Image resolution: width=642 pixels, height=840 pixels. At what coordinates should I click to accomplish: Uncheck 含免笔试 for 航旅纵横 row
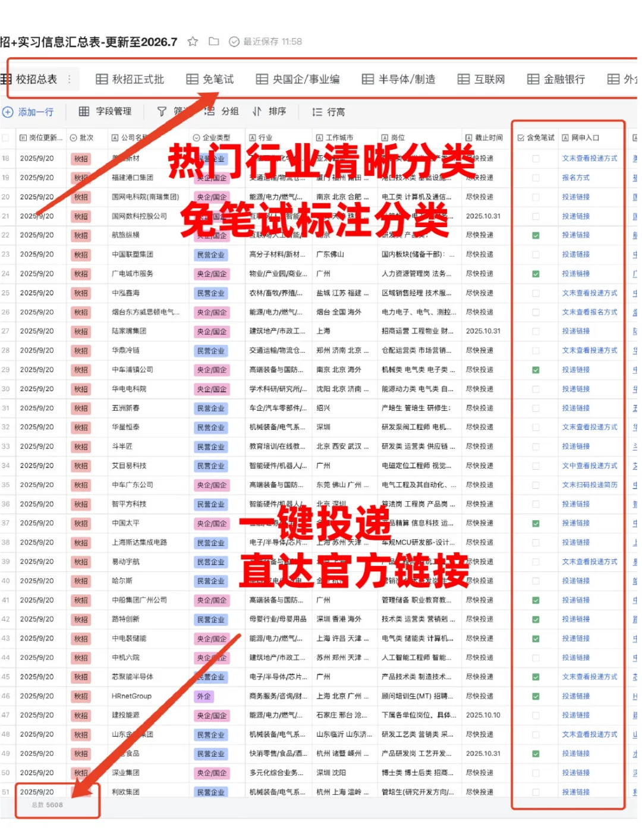click(x=536, y=235)
